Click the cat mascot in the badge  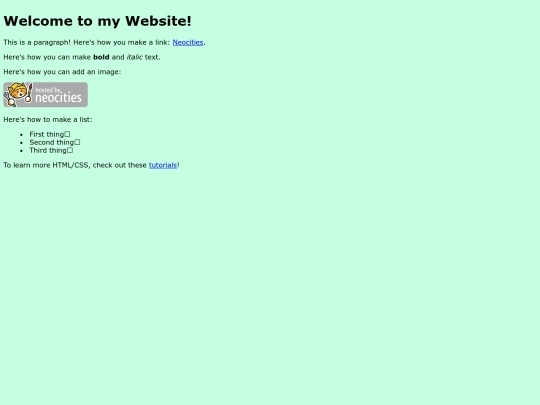pos(17,94)
